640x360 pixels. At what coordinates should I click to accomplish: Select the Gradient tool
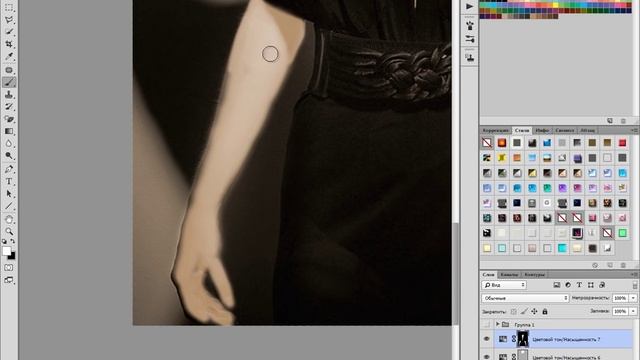9,131
